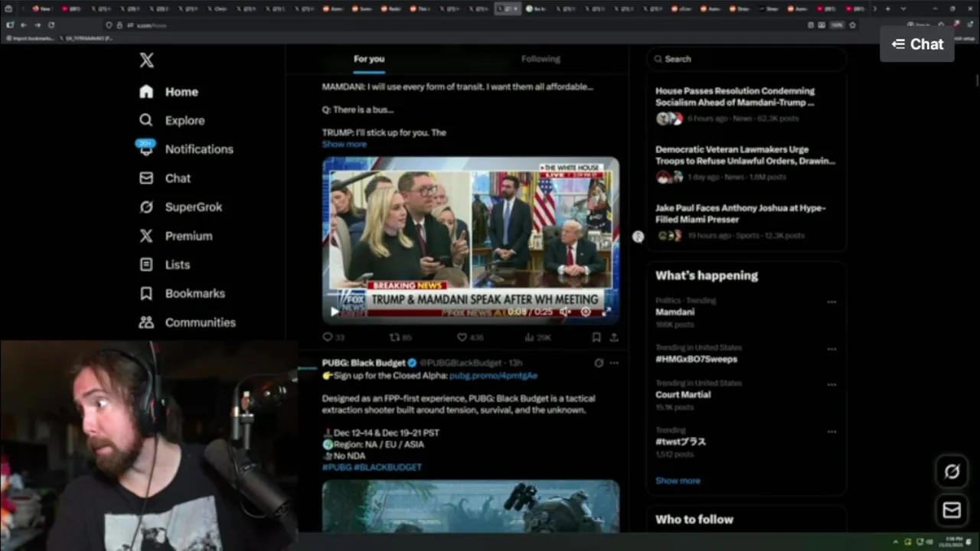
Task: Open the PUBG tweet image
Action: click(x=471, y=506)
